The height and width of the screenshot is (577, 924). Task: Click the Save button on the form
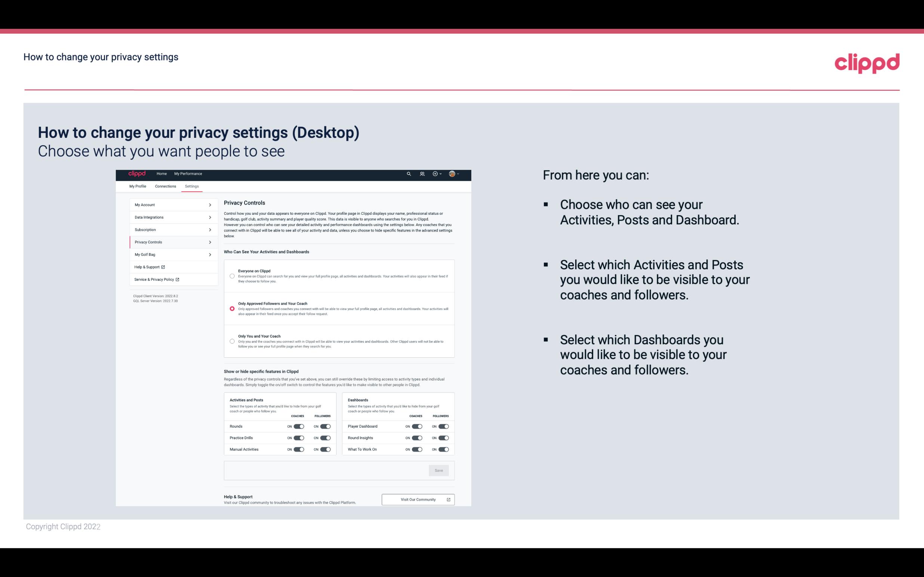(x=438, y=470)
